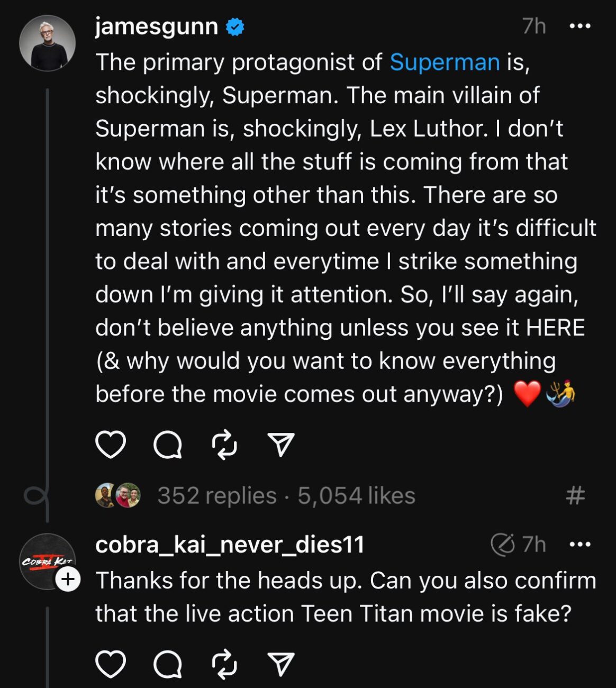Open more options for jamesgunn's post
The height and width of the screenshot is (688, 616).
point(579,26)
